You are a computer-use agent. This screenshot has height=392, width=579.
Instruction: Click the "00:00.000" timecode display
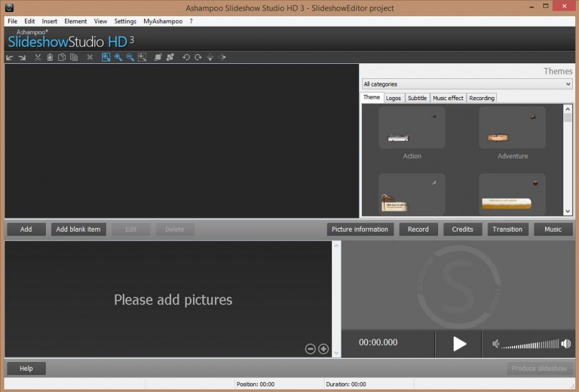click(378, 342)
